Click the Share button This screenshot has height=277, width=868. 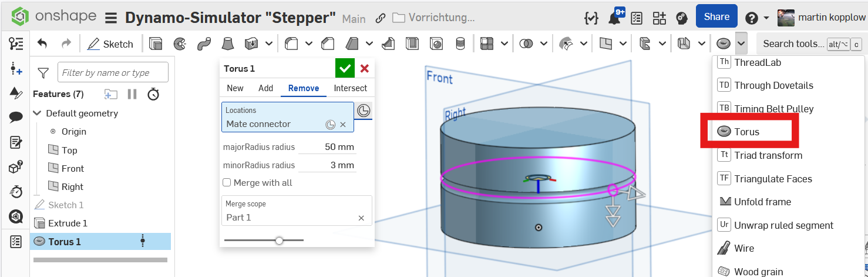point(716,16)
